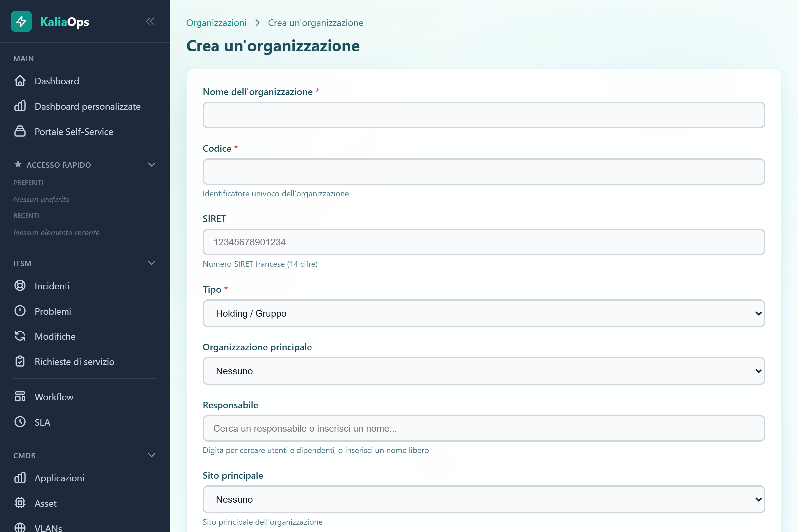Viewport: 798px width, 532px height.
Task: Click the KaliaOps lightning logo
Action: click(x=21, y=21)
